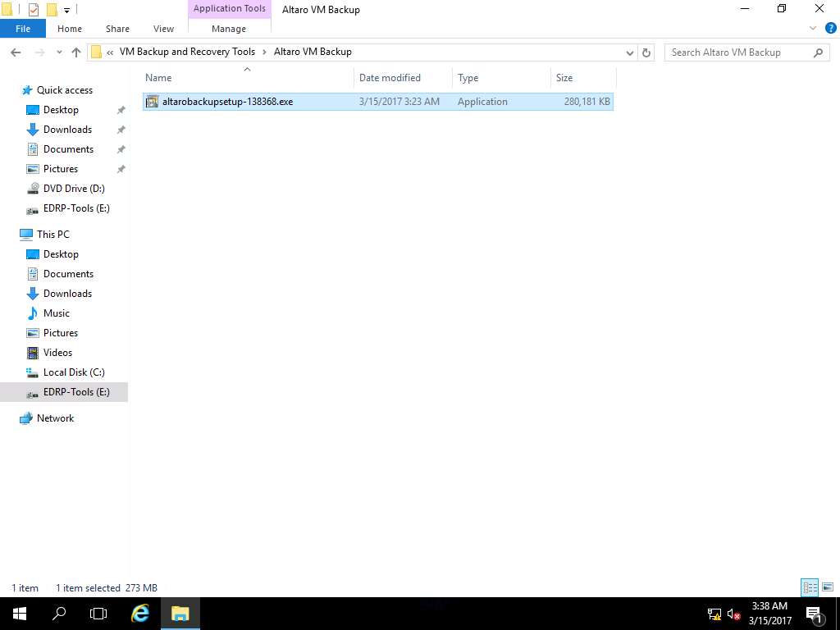Open Local Disk (C:) drive

[74, 372]
